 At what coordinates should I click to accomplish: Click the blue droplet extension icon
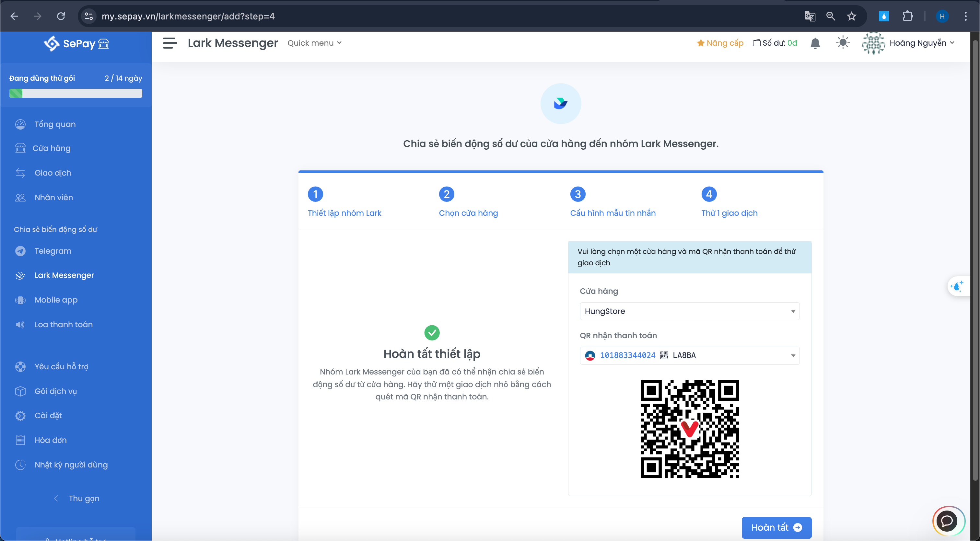tap(883, 16)
